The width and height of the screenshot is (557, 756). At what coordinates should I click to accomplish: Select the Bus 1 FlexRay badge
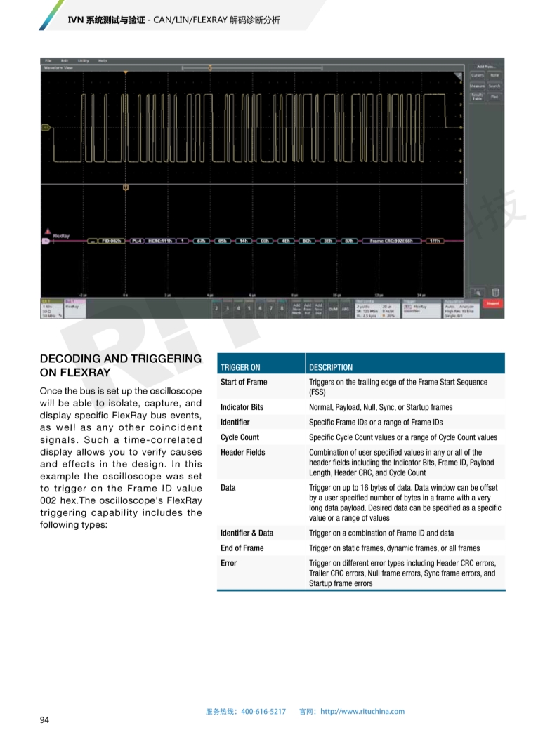[74, 307]
